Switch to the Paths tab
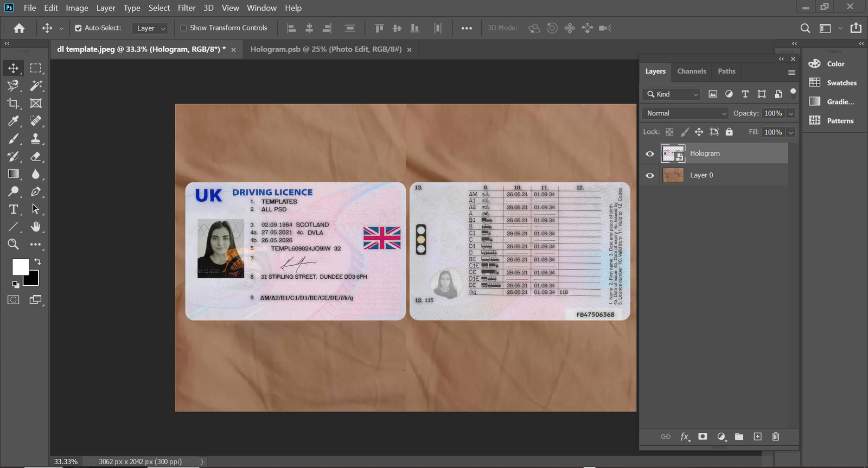The height and width of the screenshot is (468, 868). (x=726, y=71)
